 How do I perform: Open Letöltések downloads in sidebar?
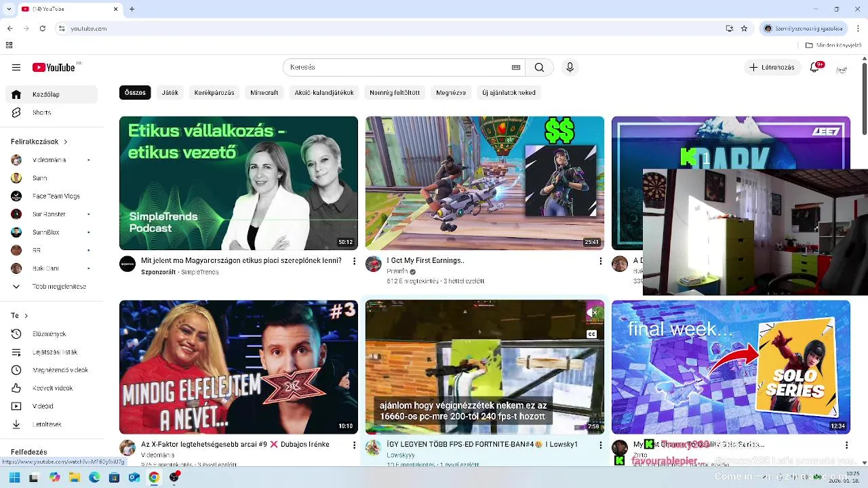point(52,424)
